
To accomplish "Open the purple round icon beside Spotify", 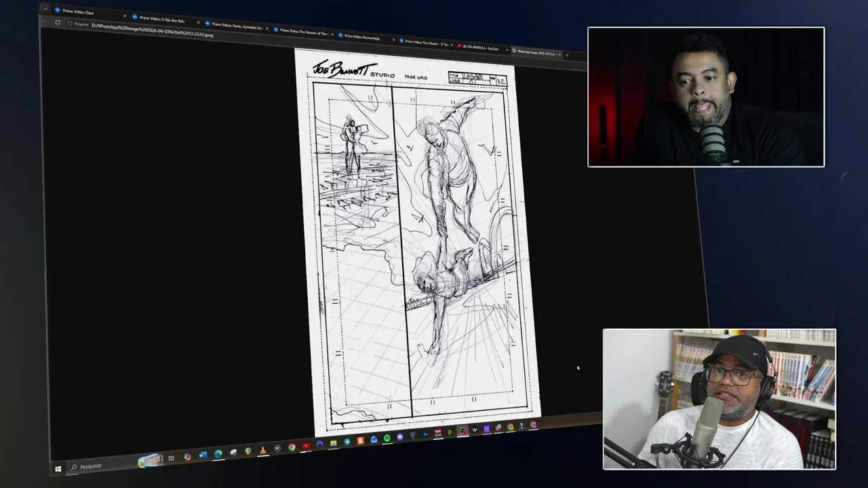I will point(400,436).
